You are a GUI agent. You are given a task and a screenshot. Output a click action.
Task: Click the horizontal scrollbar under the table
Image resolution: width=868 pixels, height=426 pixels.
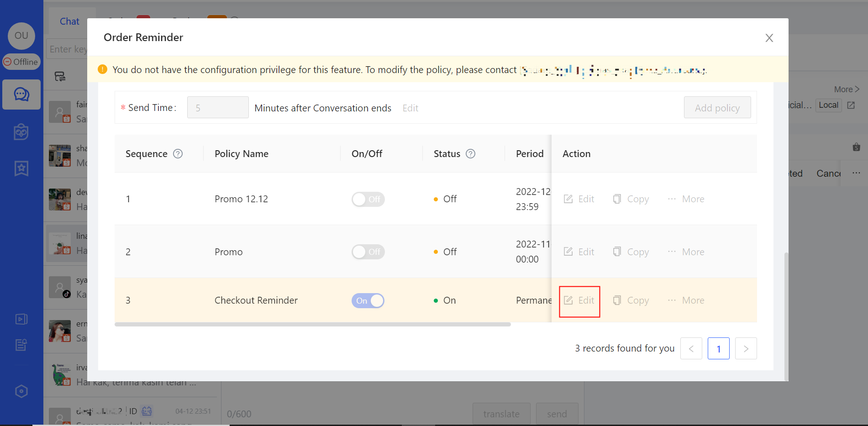(x=312, y=325)
